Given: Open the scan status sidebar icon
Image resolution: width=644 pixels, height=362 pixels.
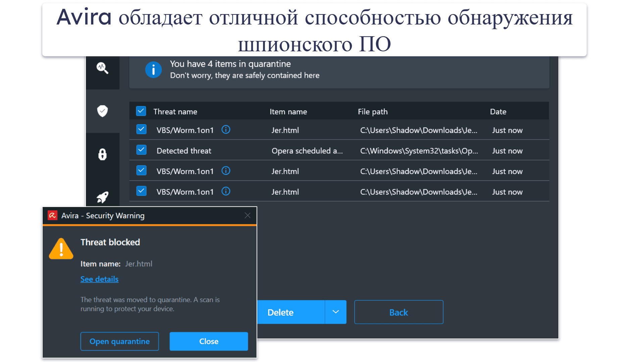Looking at the screenshot, I should coord(102,68).
